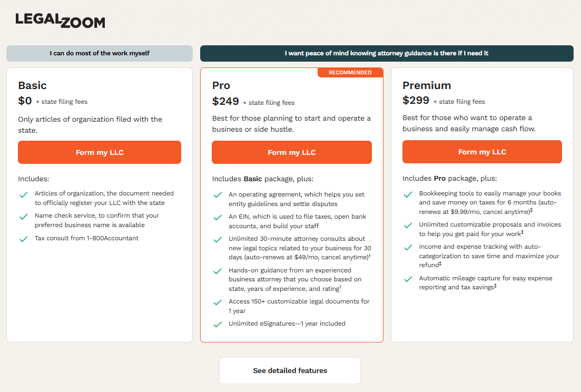
Task: Click the $249 Pro price
Action: point(225,101)
